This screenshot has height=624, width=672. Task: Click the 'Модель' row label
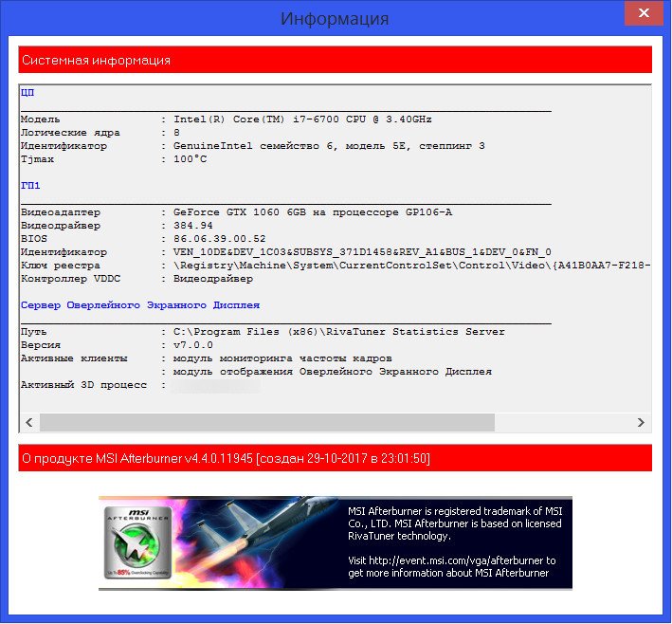41,119
